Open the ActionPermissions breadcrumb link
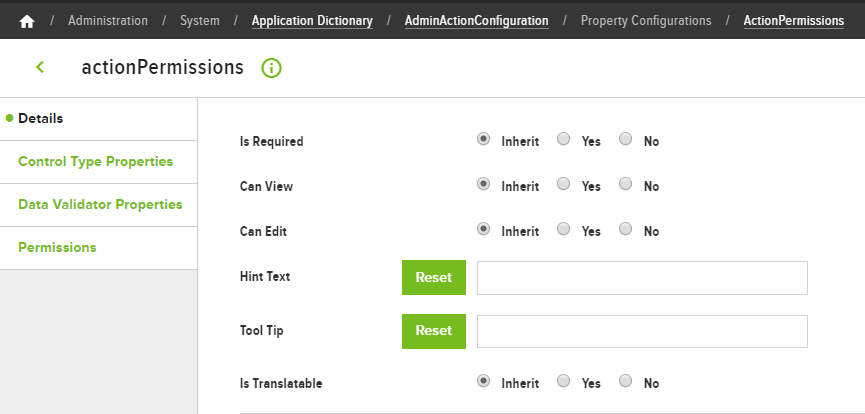The width and height of the screenshot is (865, 414). tap(794, 21)
